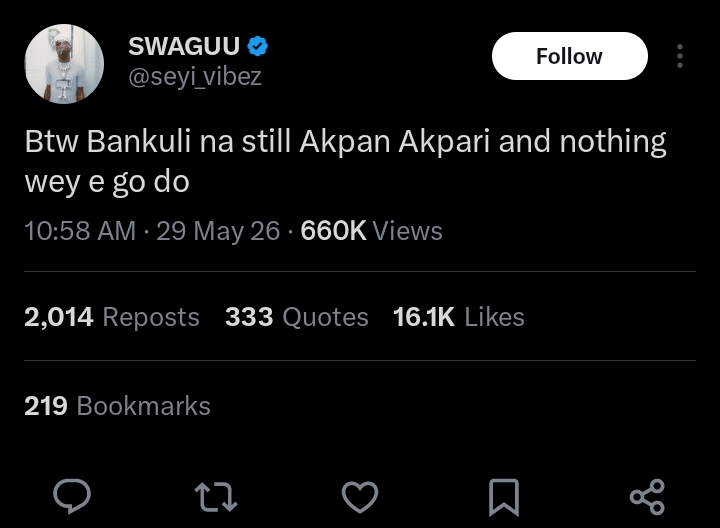Tap the repost arrows icon
Screen dimensions: 720x528
216,497
